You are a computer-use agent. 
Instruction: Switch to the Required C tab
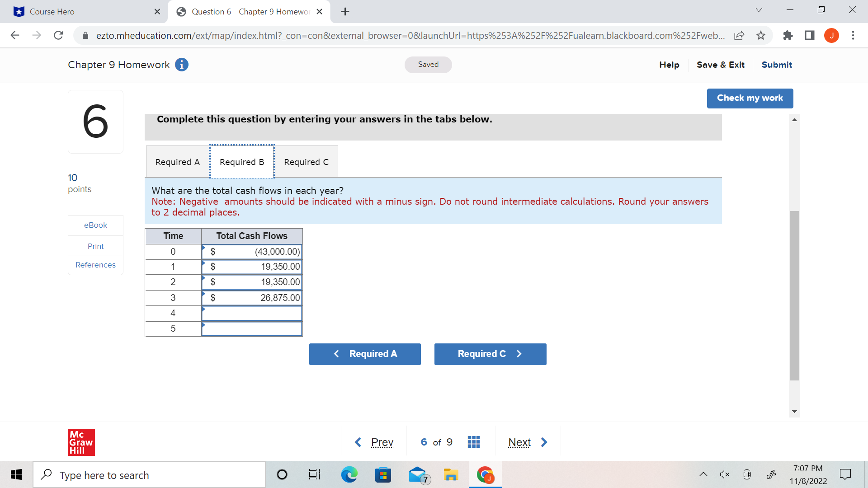tap(306, 162)
